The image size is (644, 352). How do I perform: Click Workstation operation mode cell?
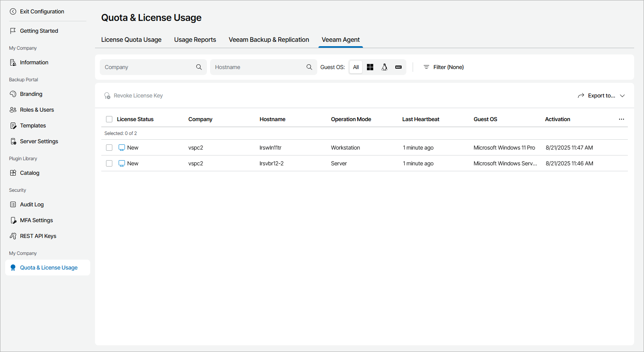point(345,148)
